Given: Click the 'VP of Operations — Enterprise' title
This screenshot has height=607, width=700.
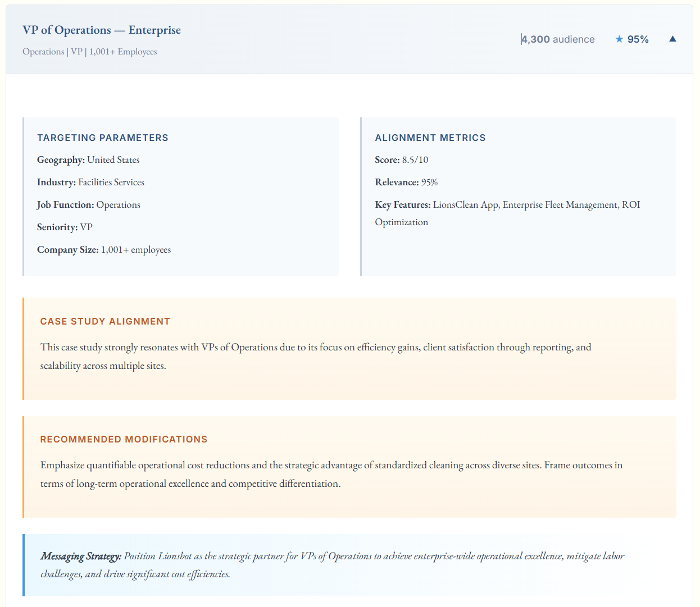Looking at the screenshot, I should click(x=102, y=30).
